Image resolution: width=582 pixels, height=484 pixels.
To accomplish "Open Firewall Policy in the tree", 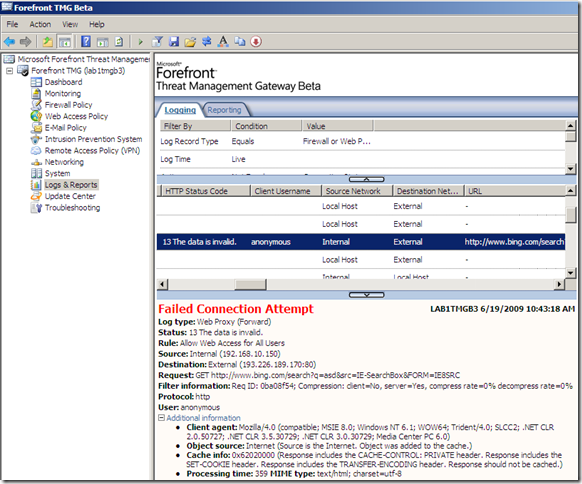I will coord(68,105).
